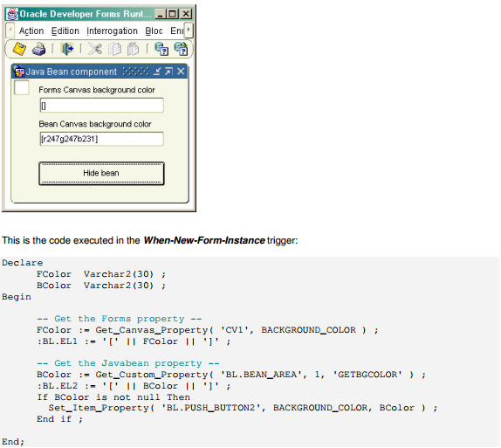Click the Hide bean button

pyautogui.click(x=101, y=173)
